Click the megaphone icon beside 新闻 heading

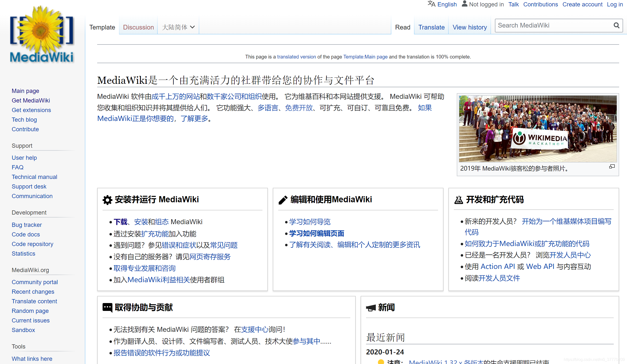pos(371,307)
